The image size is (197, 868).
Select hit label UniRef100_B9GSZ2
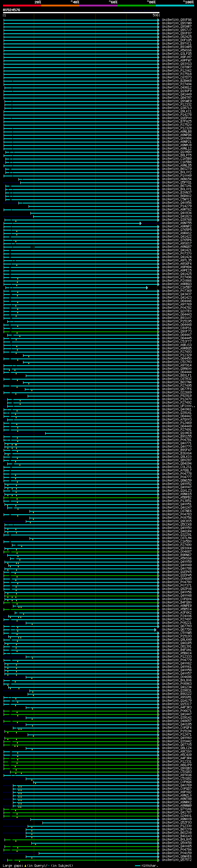(177, 694)
